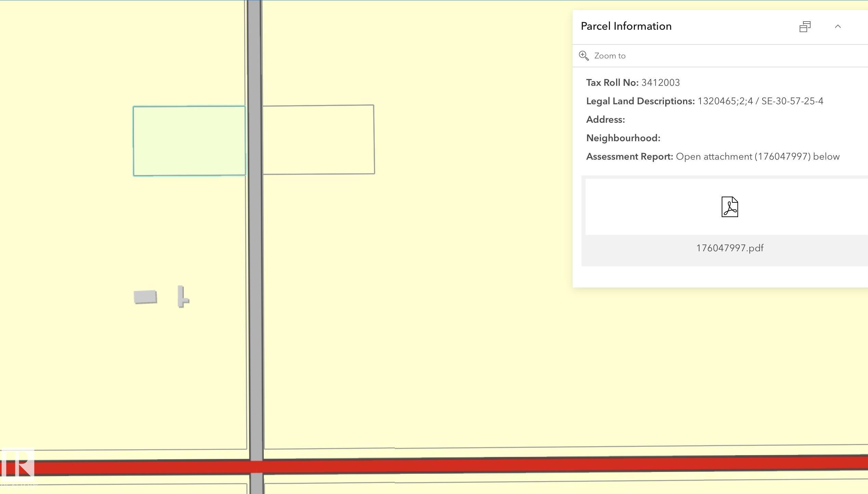Click the vertical gray road

255,239
